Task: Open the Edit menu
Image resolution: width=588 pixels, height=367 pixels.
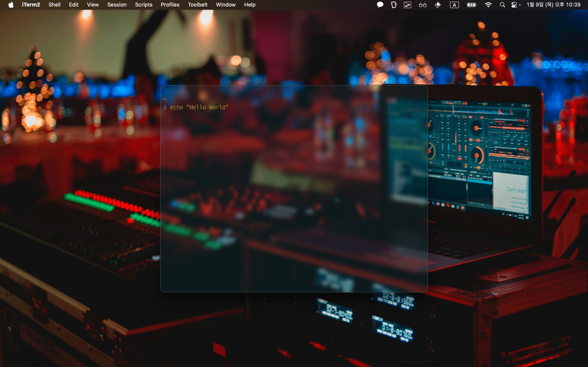Action: [x=73, y=5]
